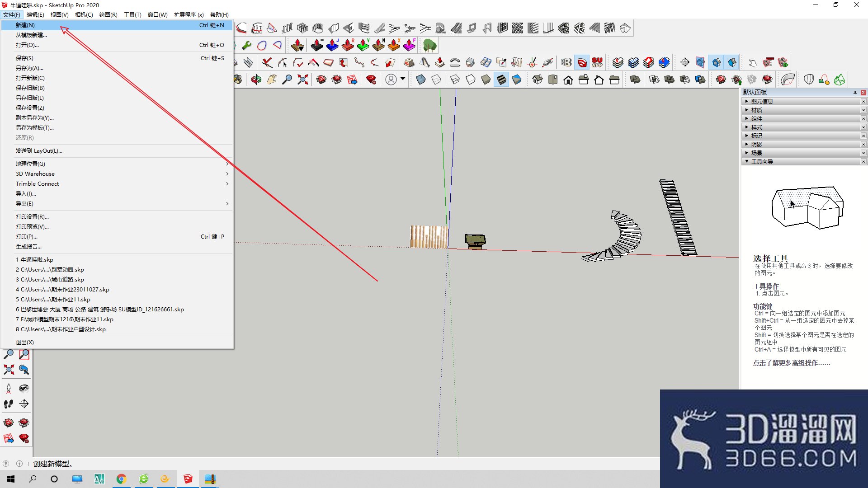Pin the default tray panel
Screen dimensions: 868x488
(855, 92)
